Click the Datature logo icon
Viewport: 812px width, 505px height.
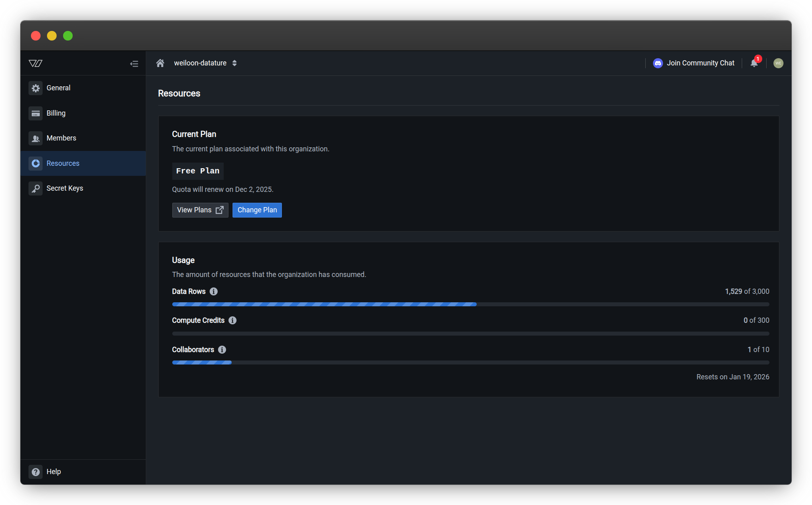coord(36,63)
